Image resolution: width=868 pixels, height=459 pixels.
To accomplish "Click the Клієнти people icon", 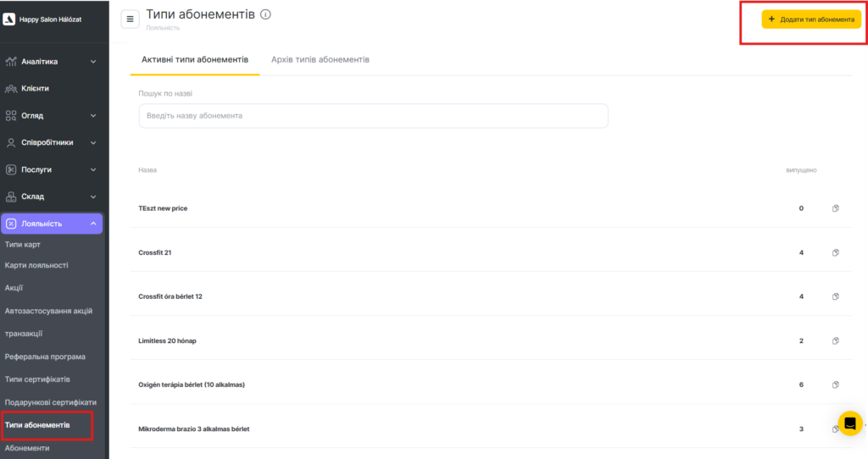I will (x=11, y=88).
